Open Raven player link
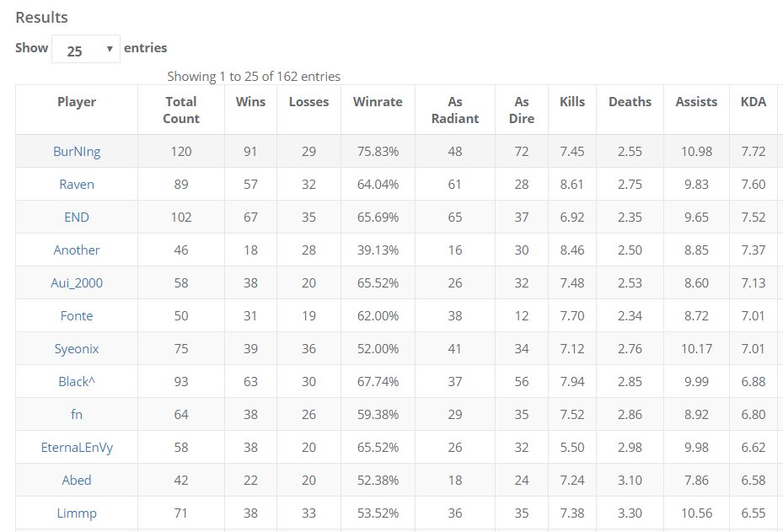 tap(77, 185)
